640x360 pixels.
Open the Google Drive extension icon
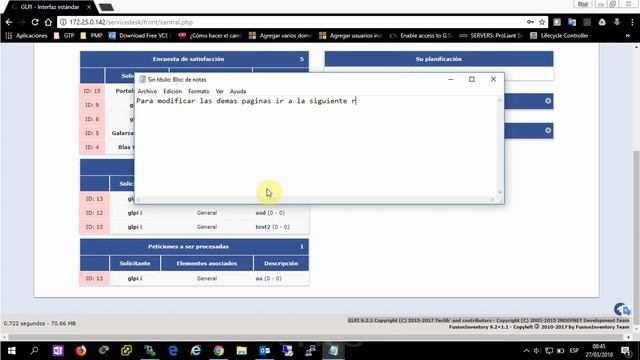[602, 22]
